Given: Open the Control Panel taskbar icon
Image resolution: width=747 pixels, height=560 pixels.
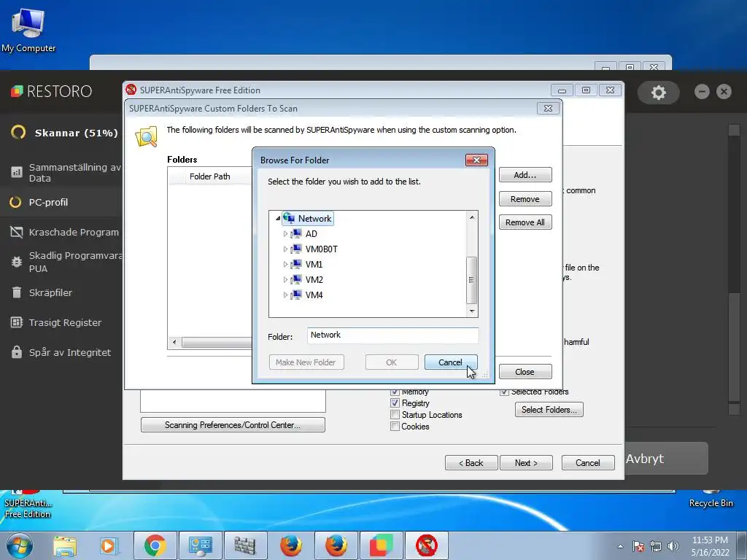Looking at the screenshot, I should [x=200, y=545].
